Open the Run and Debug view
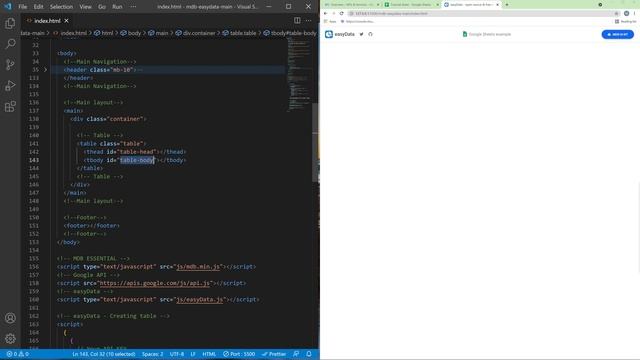The height and width of the screenshot is (360, 640). pos(10,85)
